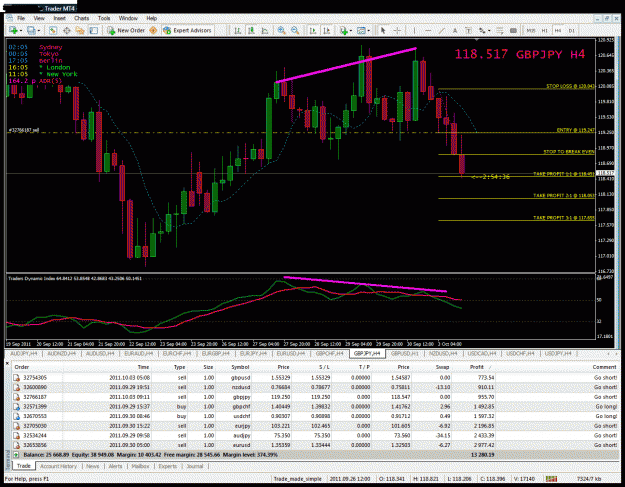The height and width of the screenshot is (487, 625).
Task: Select the Cursor arrow tool
Action: click(x=383, y=30)
